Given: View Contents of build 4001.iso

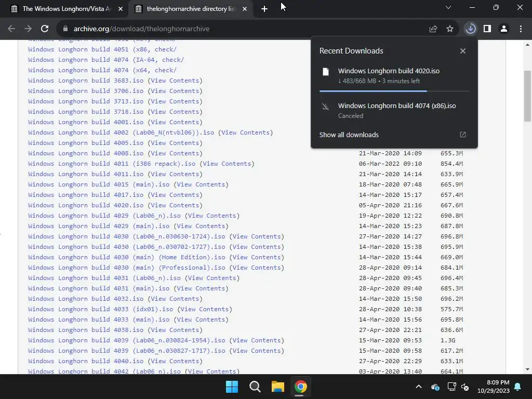Looking at the screenshot, I should (175, 122).
